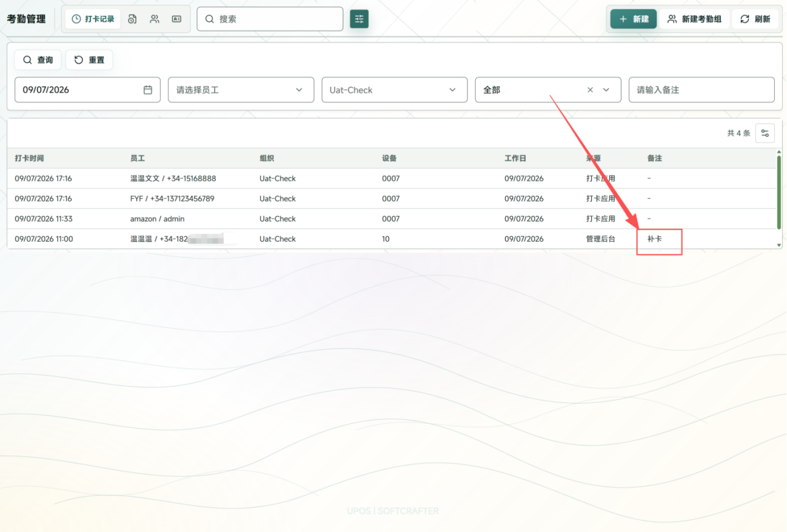The image size is (787, 532).
Task: Click the 工作日 column header
Action: pos(515,158)
